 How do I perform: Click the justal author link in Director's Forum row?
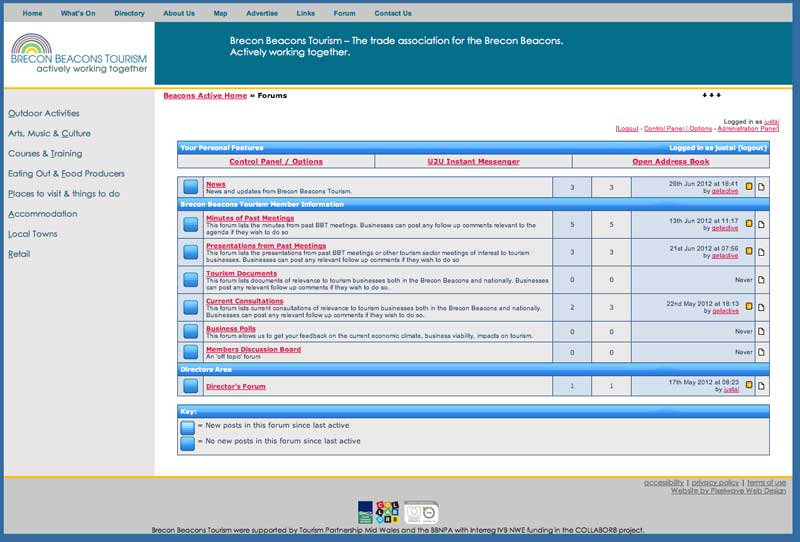pos(731,389)
